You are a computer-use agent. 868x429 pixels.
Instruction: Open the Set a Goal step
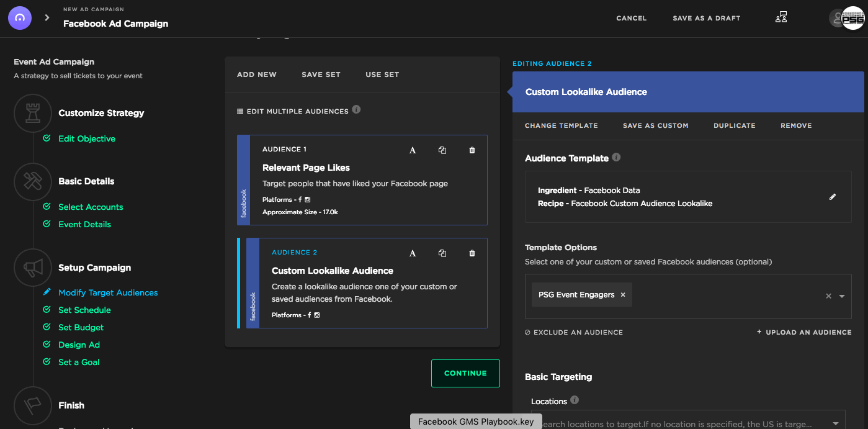[x=79, y=362]
